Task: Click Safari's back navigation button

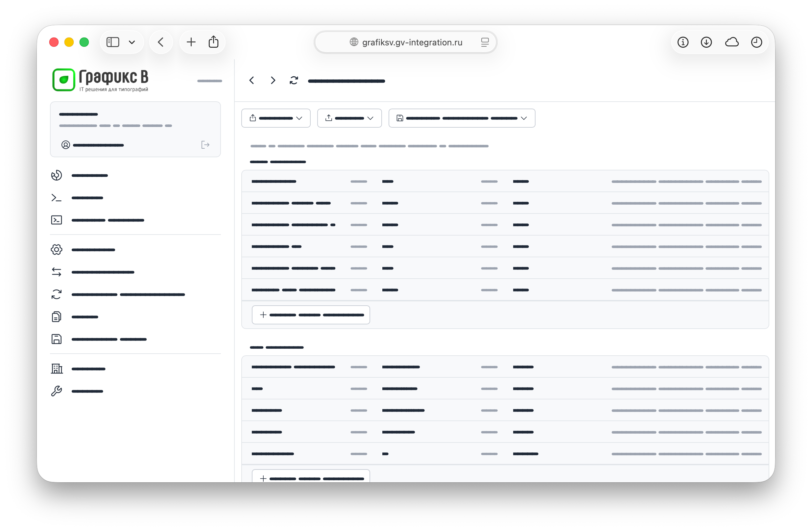Action: (161, 42)
